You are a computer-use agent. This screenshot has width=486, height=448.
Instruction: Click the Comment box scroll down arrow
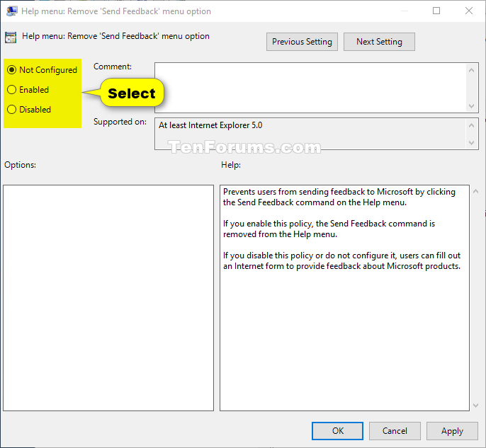tap(471, 106)
